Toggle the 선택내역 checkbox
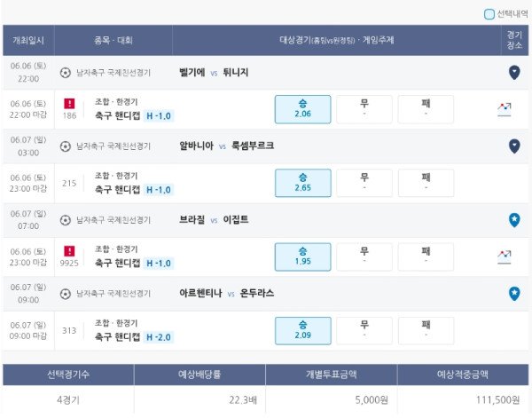The height and width of the screenshot is (418, 532). [489, 14]
